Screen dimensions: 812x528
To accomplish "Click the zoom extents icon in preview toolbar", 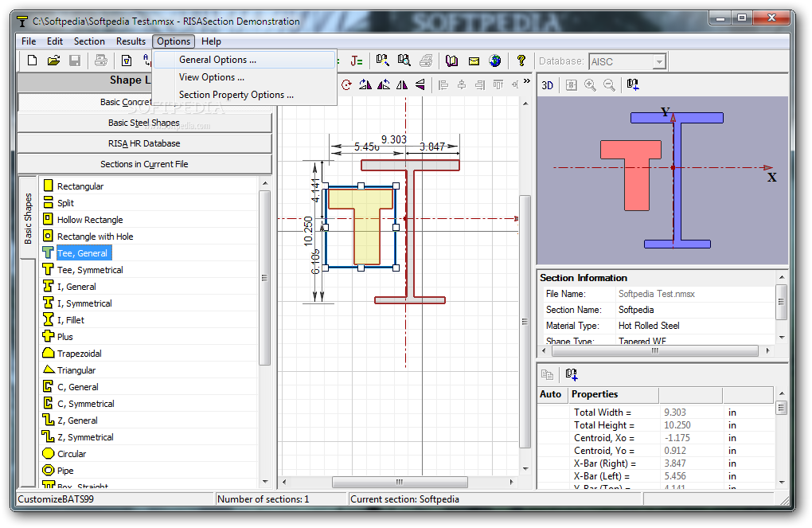I will point(571,85).
